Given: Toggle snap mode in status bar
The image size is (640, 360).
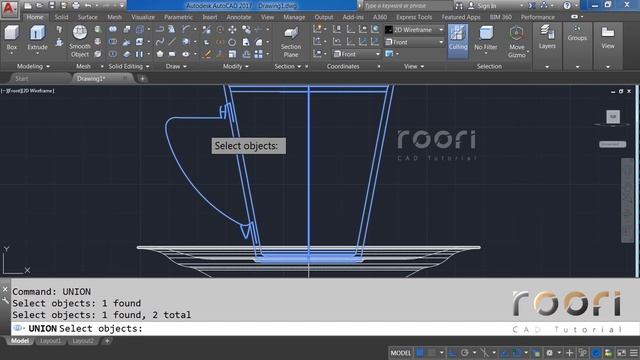Looking at the screenshot, I should (432, 353).
